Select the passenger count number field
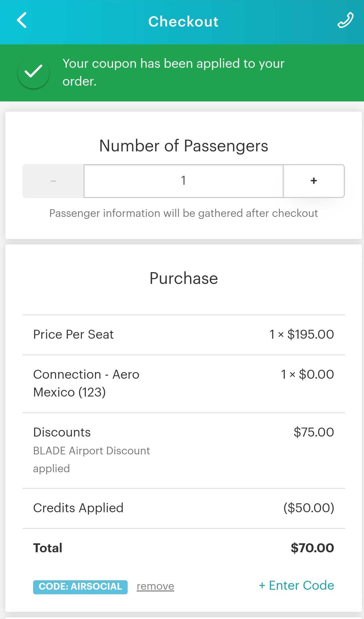The width and height of the screenshot is (364, 619). pos(183,181)
